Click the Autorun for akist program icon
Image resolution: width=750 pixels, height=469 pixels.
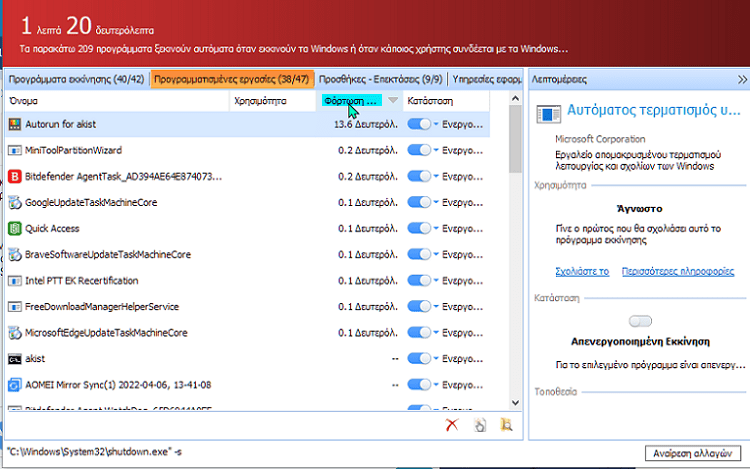[x=15, y=124]
